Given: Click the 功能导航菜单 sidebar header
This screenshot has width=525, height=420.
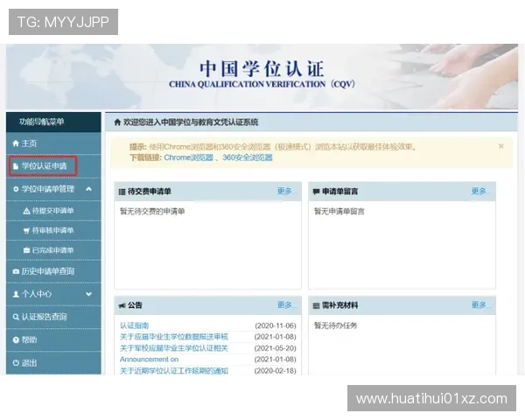Looking at the screenshot, I should [41, 122].
